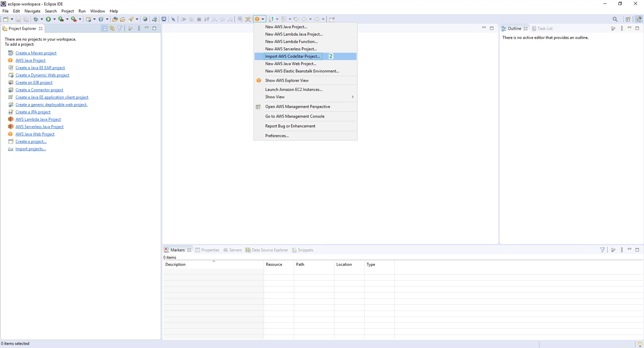Click the tip lightbulb in status bar
The width and height of the screenshot is (644, 348).
coord(640,344)
